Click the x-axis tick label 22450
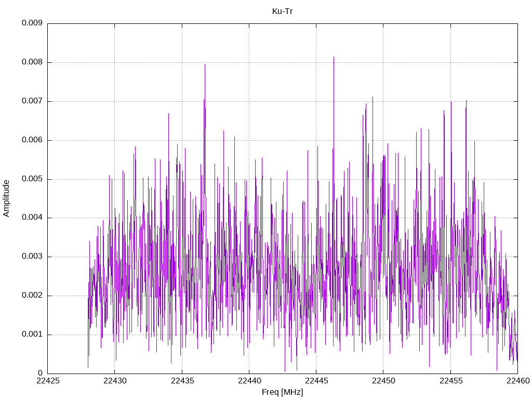This screenshot has height=399, width=532. coord(383,381)
